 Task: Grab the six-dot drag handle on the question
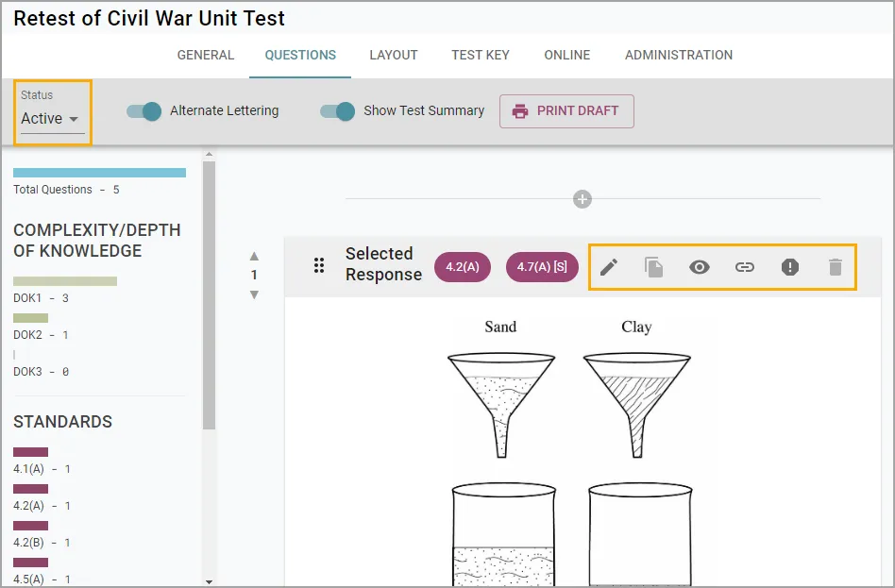point(319,265)
